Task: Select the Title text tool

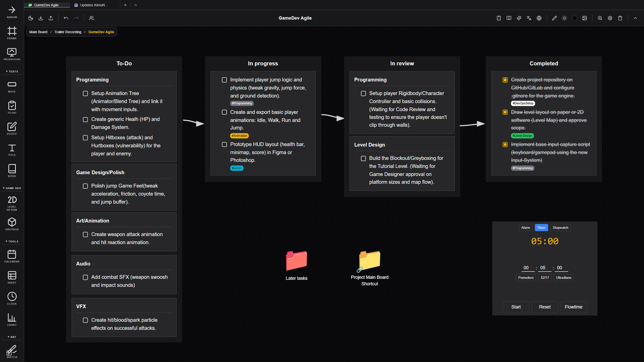Action: click(x=12, y=149)
